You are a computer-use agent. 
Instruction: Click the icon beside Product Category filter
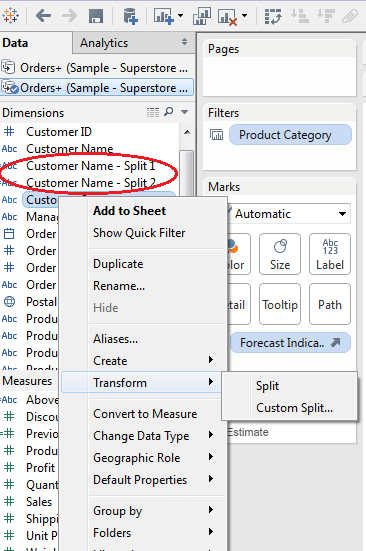pos(216,135)
